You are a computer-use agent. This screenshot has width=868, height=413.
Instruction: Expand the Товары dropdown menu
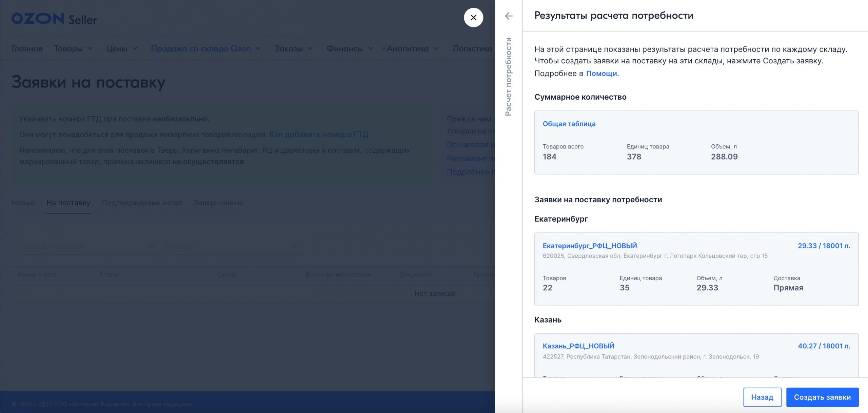[73, 48]
